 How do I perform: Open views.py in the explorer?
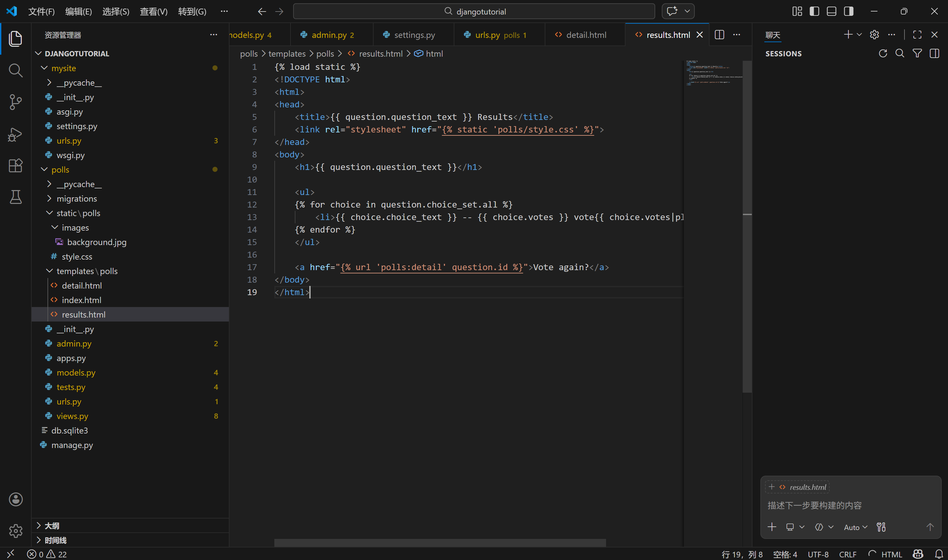(72, 416)
